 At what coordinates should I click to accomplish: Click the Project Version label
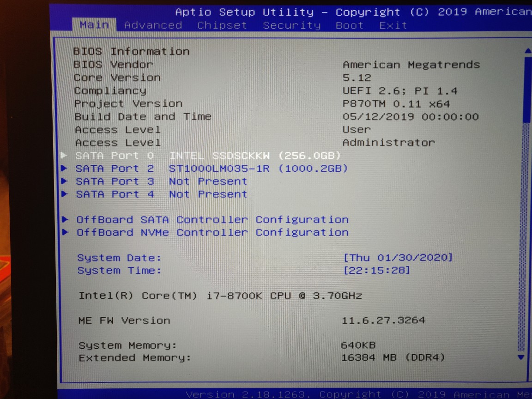pyautogui.click(x=128, y=103)
